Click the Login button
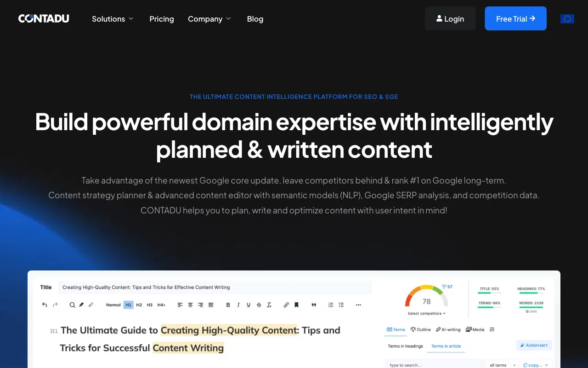This screenshot has width=588, height=368. [x=450, y=18]
